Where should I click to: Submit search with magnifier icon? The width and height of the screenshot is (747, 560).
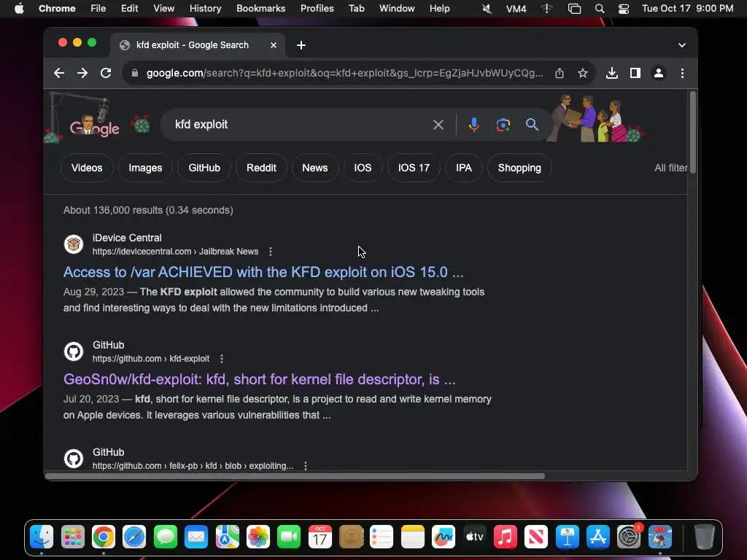532,125
